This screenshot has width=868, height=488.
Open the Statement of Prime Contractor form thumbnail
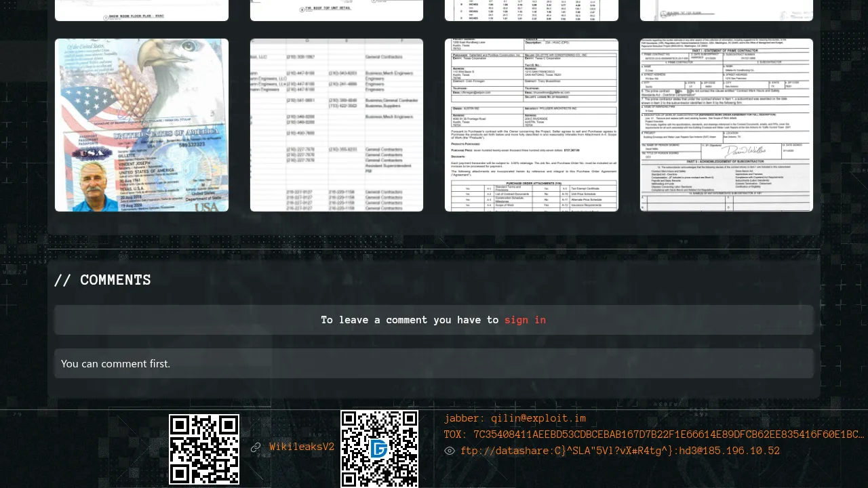(x=726, y=125)
